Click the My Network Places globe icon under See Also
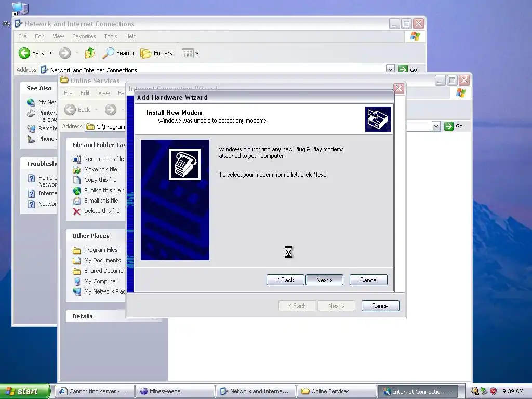 coord(31,102)
